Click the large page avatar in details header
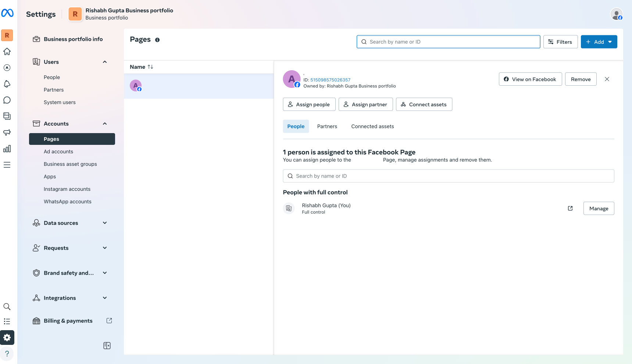 tap(292, 79)
